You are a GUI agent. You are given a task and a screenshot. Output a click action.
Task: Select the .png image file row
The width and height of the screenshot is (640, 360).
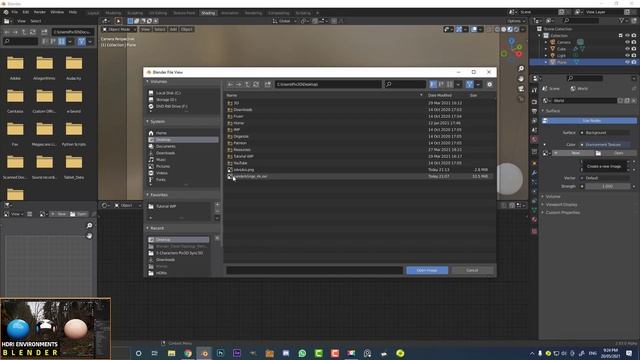(x=359, y=170)
